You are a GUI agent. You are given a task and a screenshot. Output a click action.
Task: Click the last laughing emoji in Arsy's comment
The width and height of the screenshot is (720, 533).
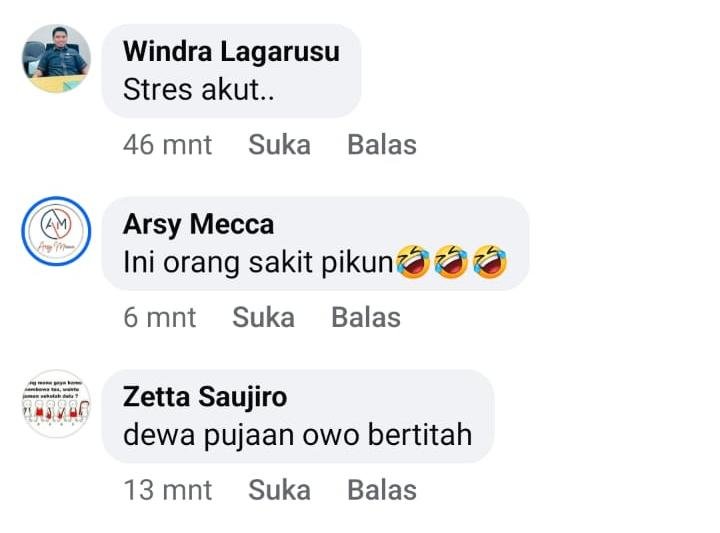490,262
